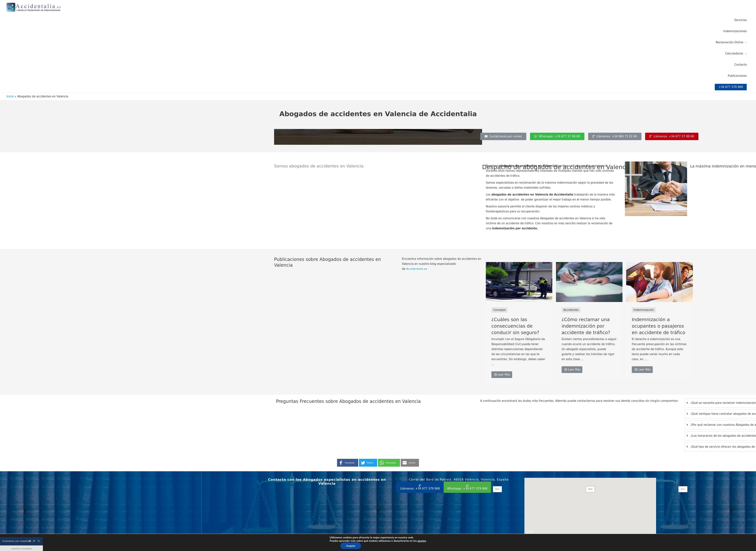Click the Llámanos +34 960 71 02 40 button
The image size is (756, 551).
(614, 136)
